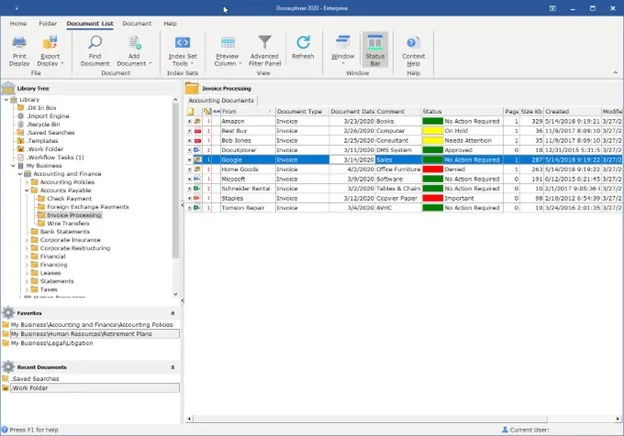Image resolution: width=624 pixels, height=436 pixels.
Task: Select the .Templates node
Action: click(42, 141)
